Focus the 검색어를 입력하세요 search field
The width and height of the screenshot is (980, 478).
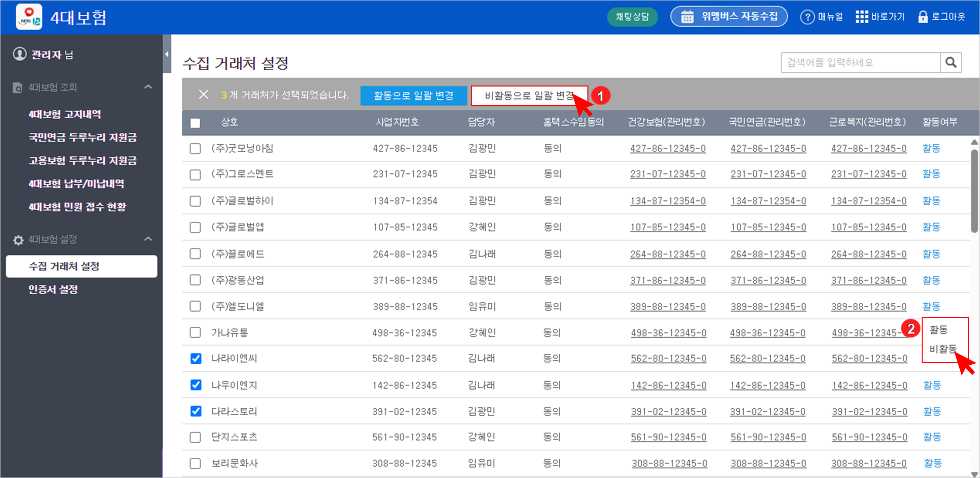(x=861, y=63)
